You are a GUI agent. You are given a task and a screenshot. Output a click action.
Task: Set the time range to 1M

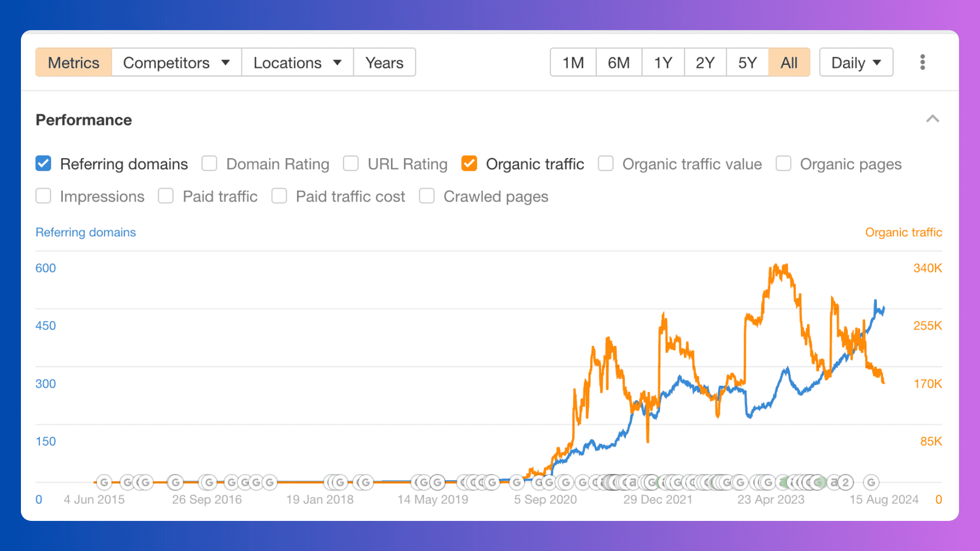[573, 62]
